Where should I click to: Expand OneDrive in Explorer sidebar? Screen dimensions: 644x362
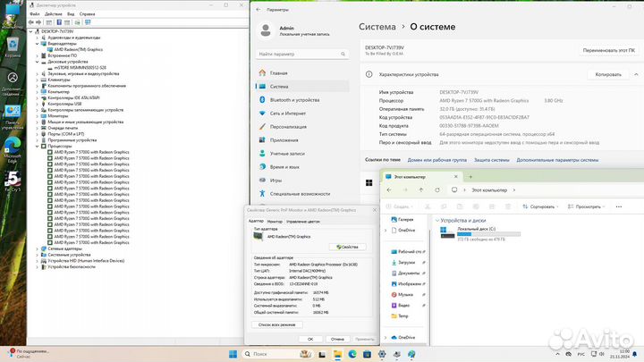[386, 230]
